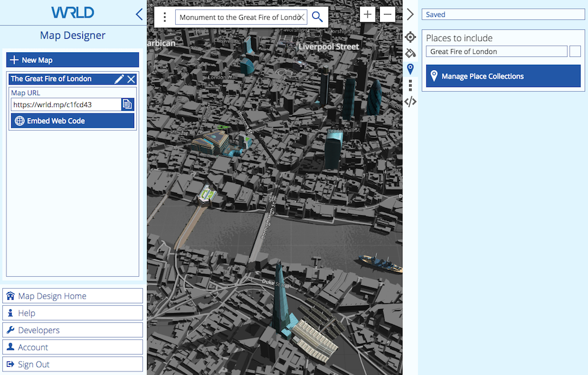Click the pencil edit icon for the map

(x=119, y=79)
